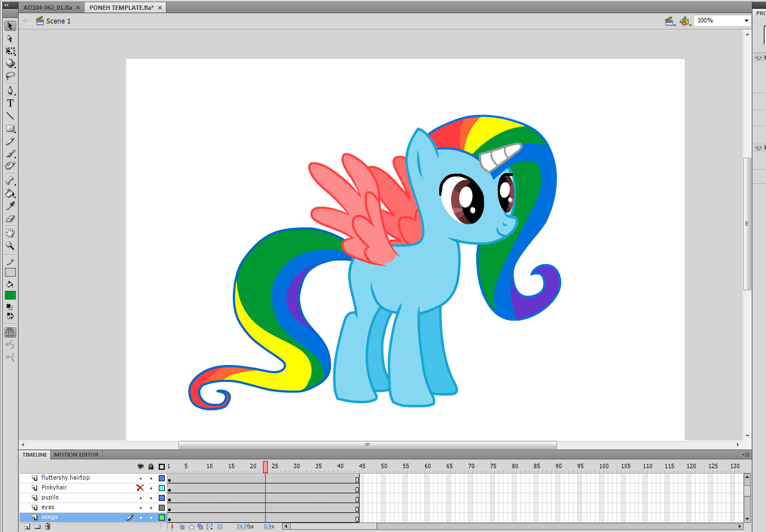This screenshot has width=766, height=532.
Task: Open the Edit Symbols dropdown
Action: (685, 21)
